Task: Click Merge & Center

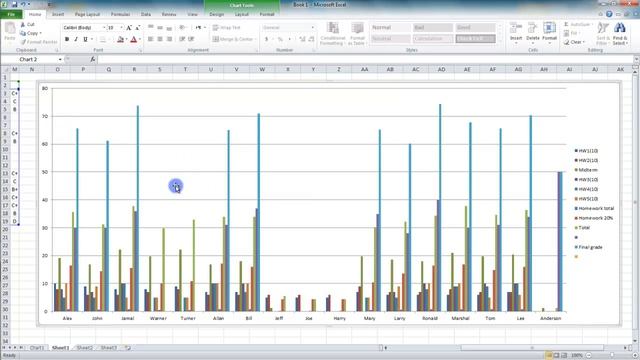Action: [x=233, y=39]
